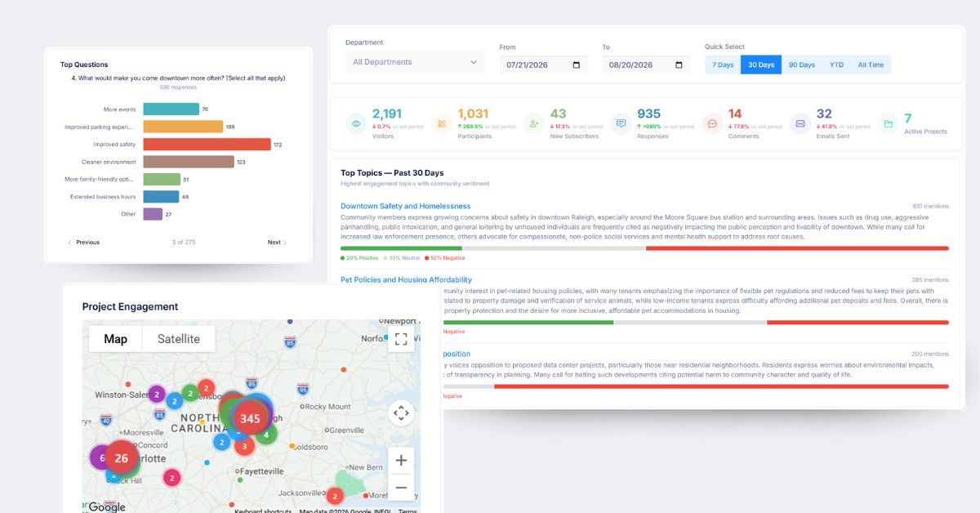The height and width of the screenshot is (513, 980).
Task: Select the 7 Days quick range
Action: pyautogui.click(x=723, y=65)
